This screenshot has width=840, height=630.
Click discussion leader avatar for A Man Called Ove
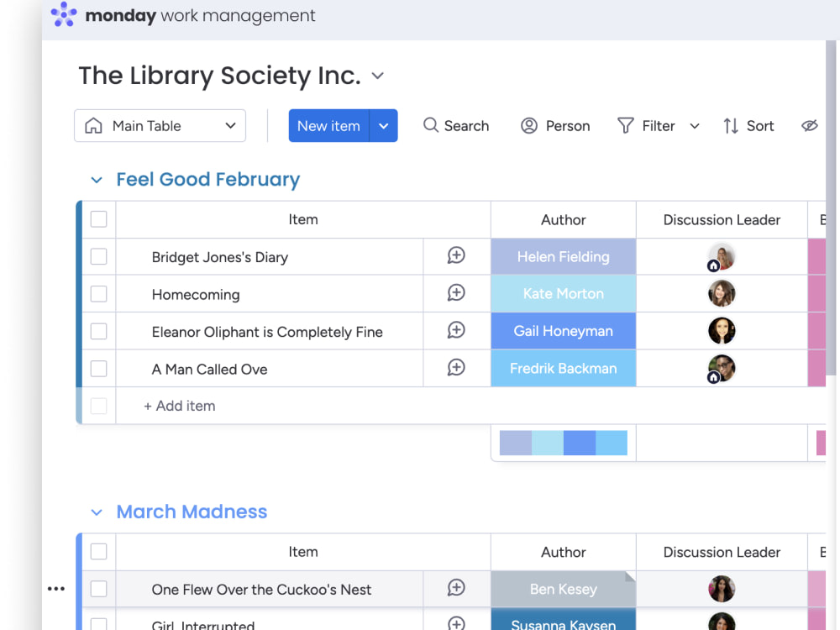coord(721,369)
